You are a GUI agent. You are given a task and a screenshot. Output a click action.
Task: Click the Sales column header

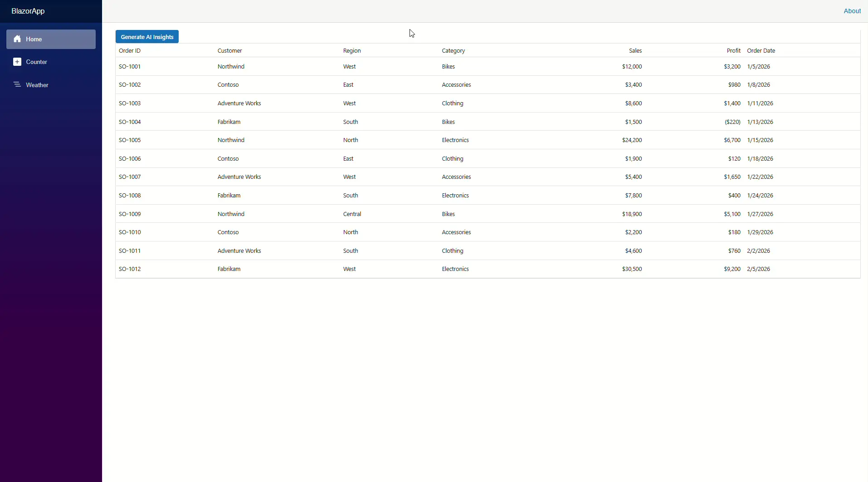[x=635, y=51]
